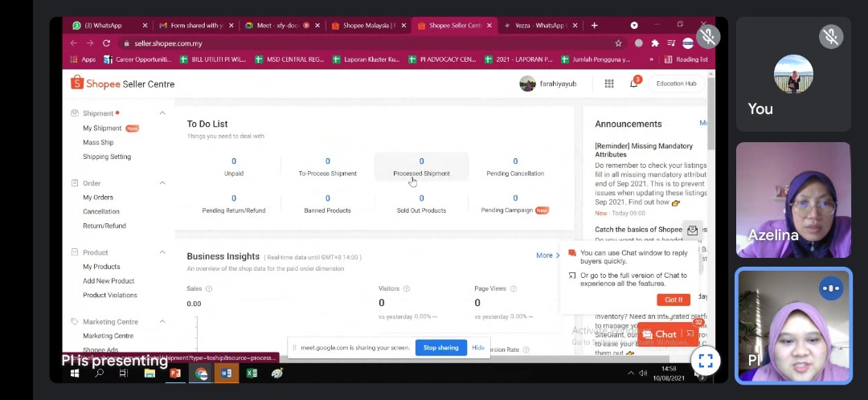
Task: Expand the Shopee Chat window
Action: coord(690,333)
